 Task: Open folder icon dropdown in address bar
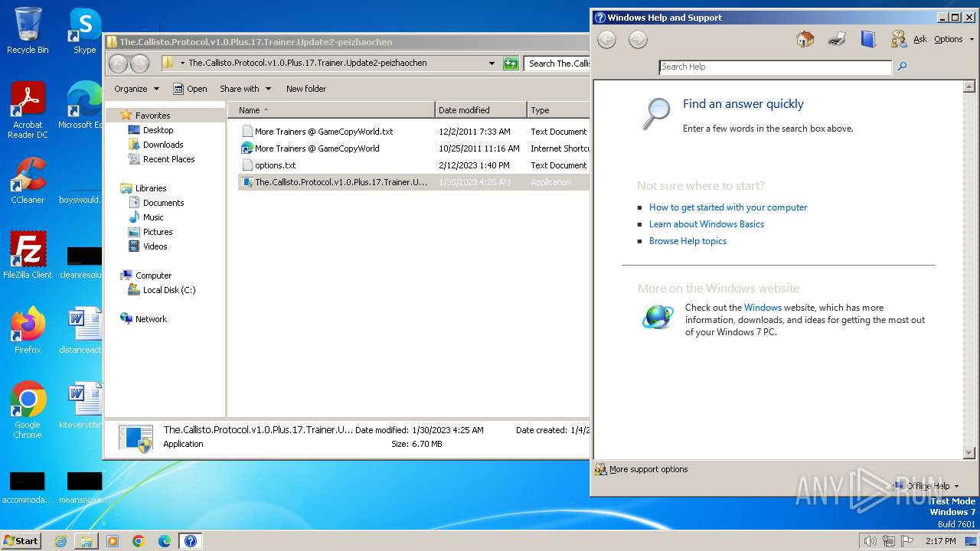point(181,64)
